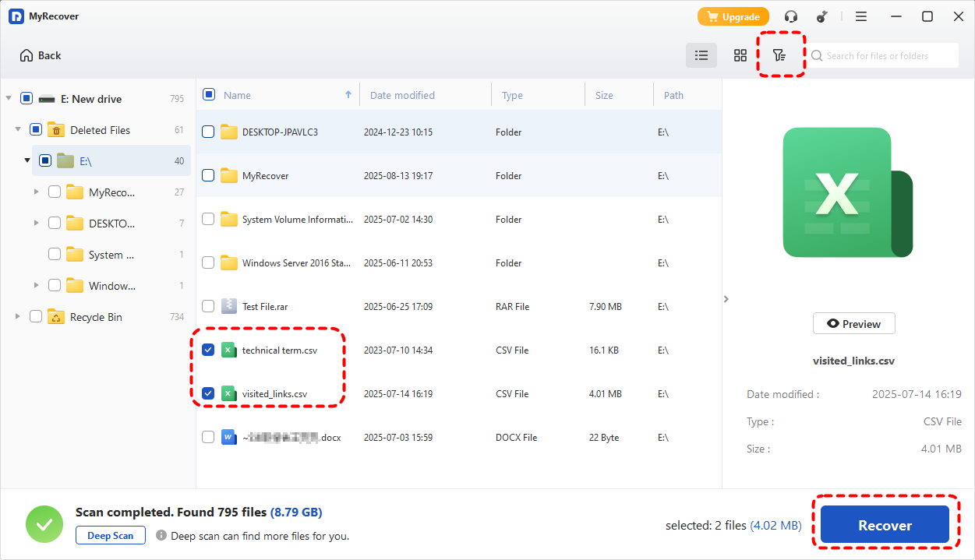The width and height of the screenshot is (975, 560).
Task: Check the Test File.rar checkbox
Action: pos(208,306)
